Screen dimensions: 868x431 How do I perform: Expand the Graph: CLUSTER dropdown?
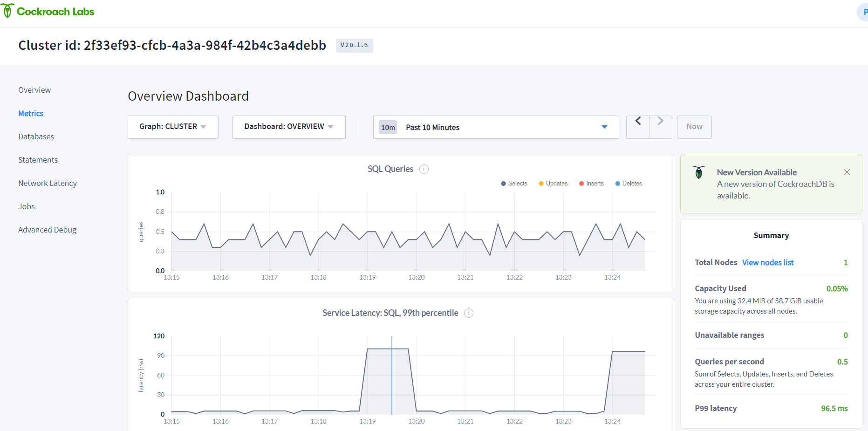173,127
